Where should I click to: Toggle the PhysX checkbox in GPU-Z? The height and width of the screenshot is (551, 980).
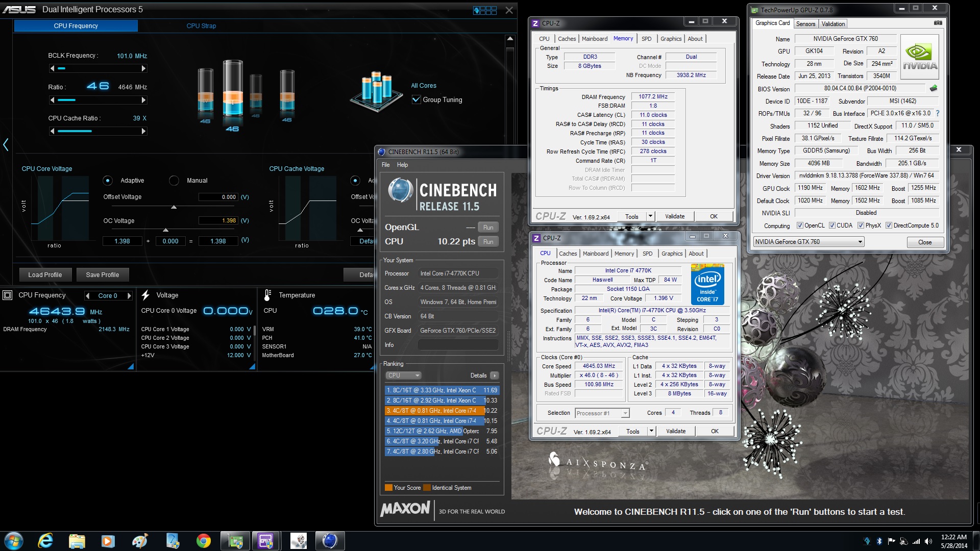coord(861,226)
